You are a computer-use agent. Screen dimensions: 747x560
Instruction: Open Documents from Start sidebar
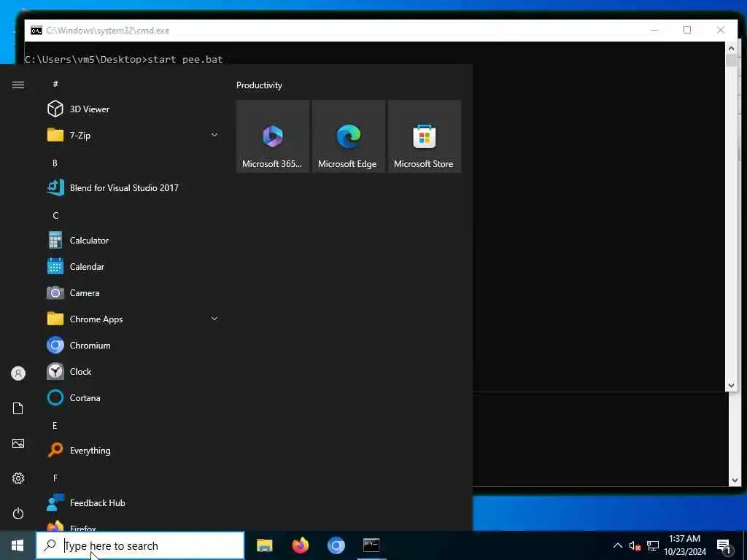tap(18, 408)
